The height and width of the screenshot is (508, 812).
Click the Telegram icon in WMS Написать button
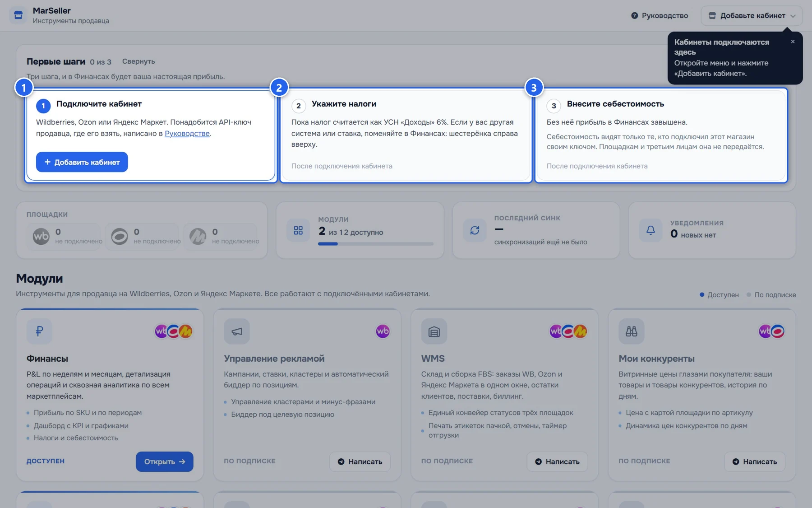coord(538,461)
